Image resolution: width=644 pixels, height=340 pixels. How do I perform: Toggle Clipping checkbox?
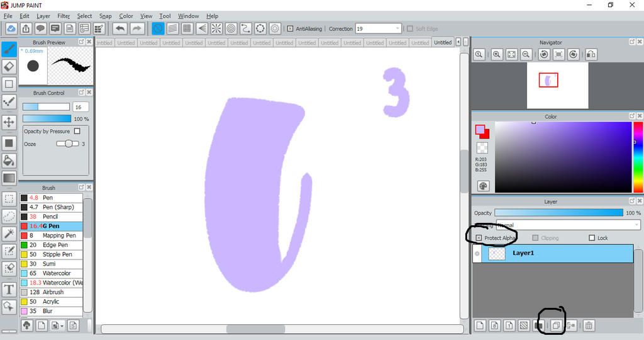tap(535, 238)
